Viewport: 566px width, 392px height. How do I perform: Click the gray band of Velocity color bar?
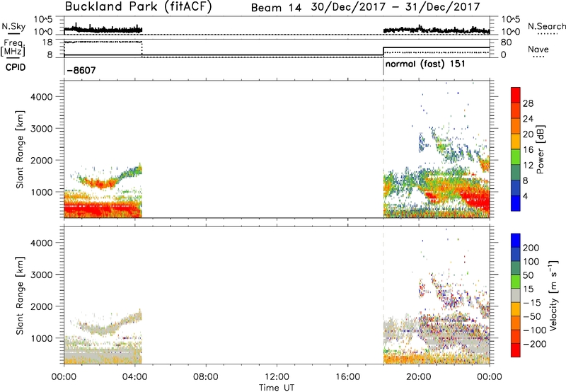(516, 295)
